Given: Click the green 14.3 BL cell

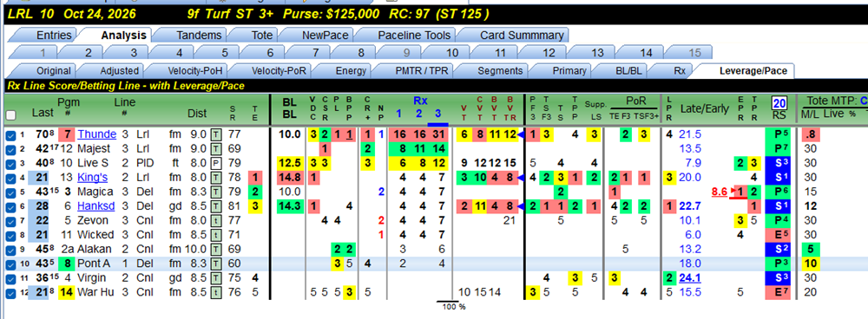Looking at the screenshot, I should click(290, 206).
